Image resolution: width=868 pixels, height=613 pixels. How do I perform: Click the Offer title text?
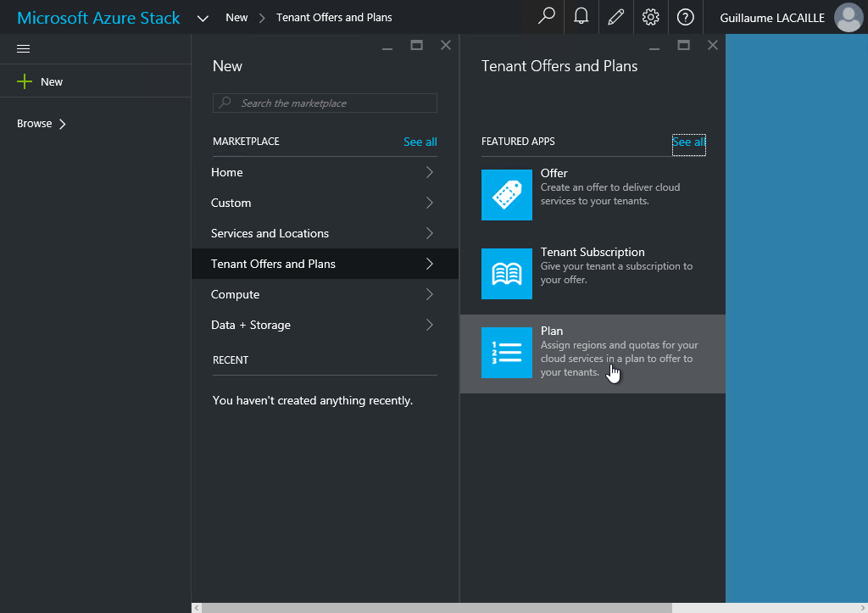coord(554,173)
